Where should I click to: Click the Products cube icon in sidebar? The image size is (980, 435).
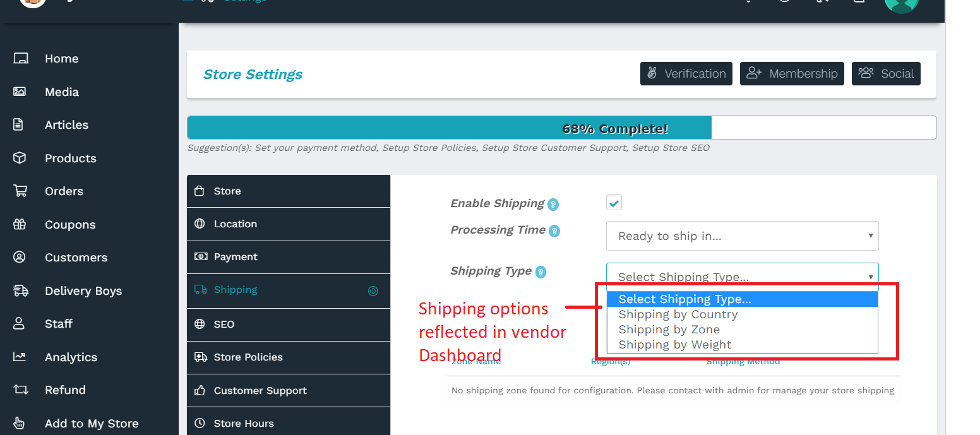tap(20, 158)
